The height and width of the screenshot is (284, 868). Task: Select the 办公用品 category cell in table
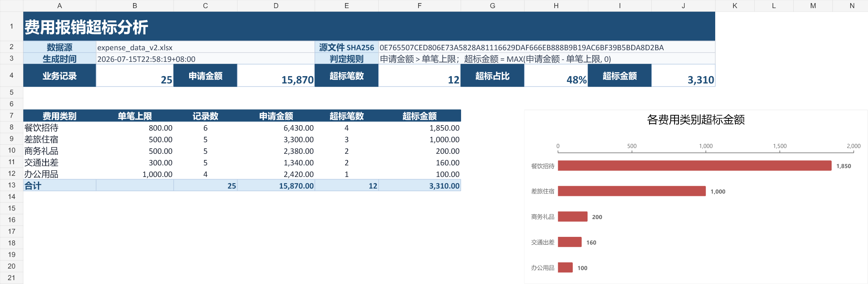click(x=60, y=174)
